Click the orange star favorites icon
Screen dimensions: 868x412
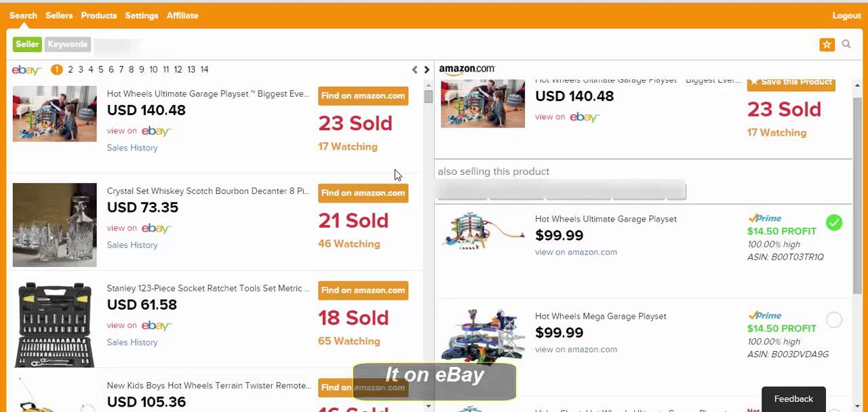[827, 45]
